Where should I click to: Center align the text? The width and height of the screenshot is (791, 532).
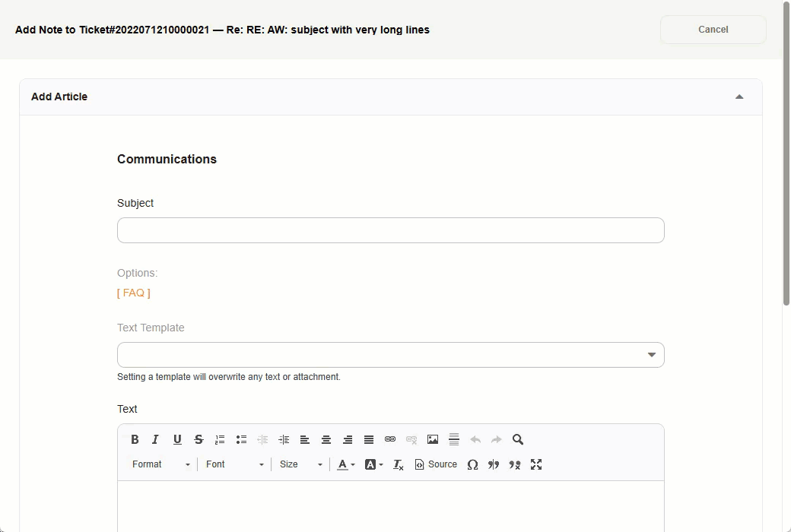pyautogui.click(x=326, y=439)
